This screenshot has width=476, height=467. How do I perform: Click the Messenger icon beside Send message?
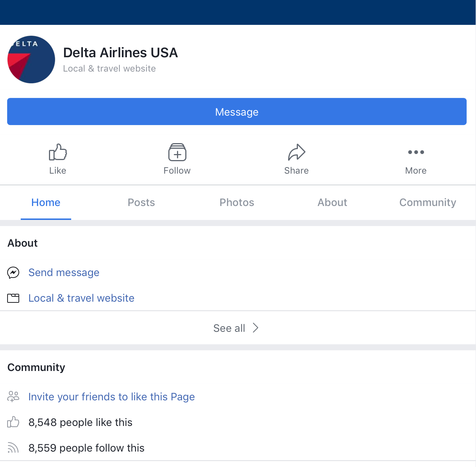click(13, 273)
